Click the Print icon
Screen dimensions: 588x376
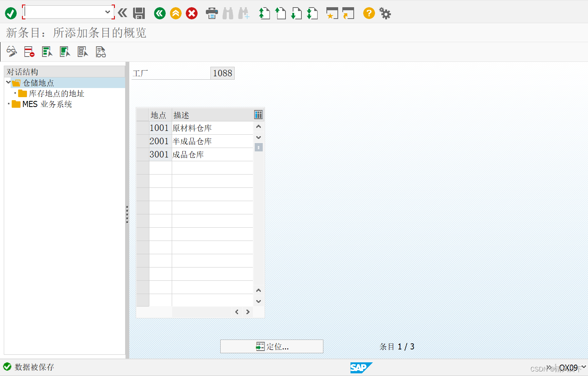212,14
